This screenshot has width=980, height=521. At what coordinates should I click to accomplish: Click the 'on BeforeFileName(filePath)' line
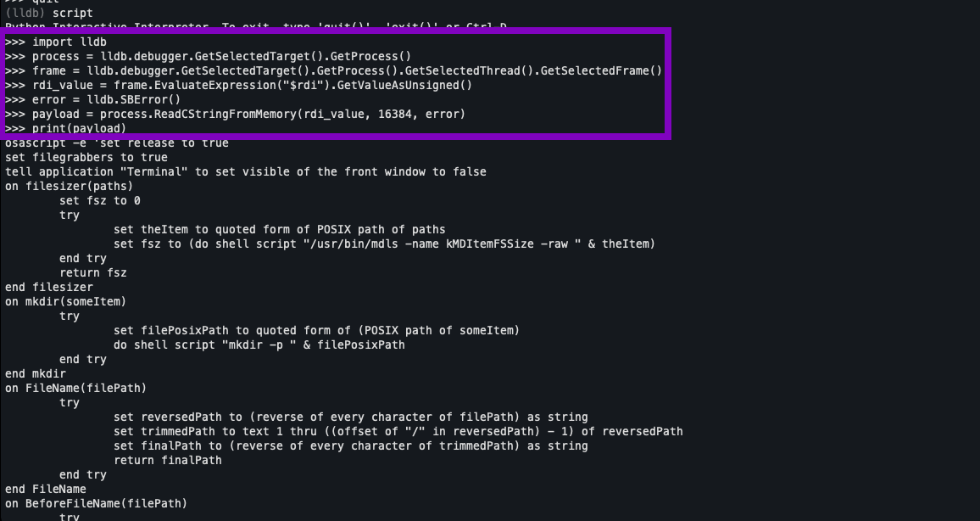(97, 503)
